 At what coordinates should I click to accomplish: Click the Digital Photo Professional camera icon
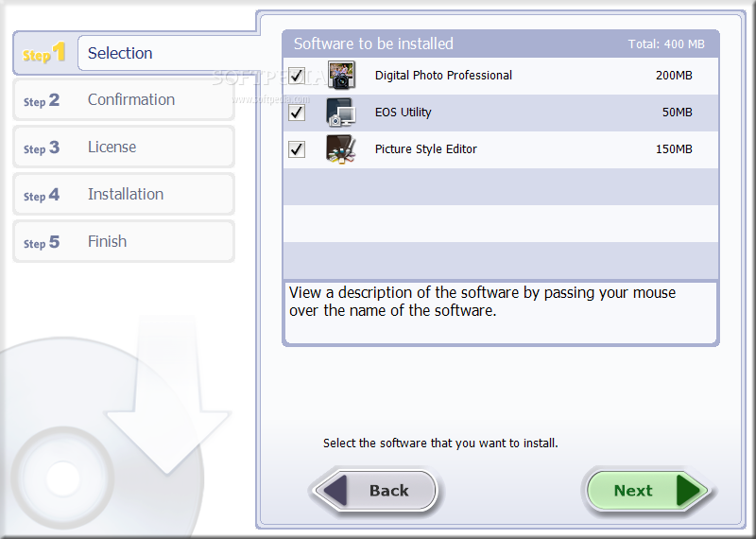[341, 76]
